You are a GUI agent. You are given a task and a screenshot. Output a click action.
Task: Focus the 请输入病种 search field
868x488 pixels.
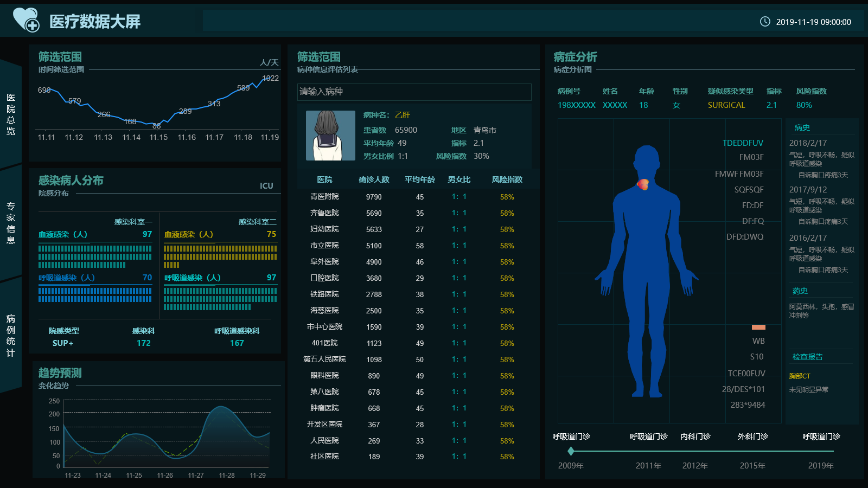(x=414, y=92)
